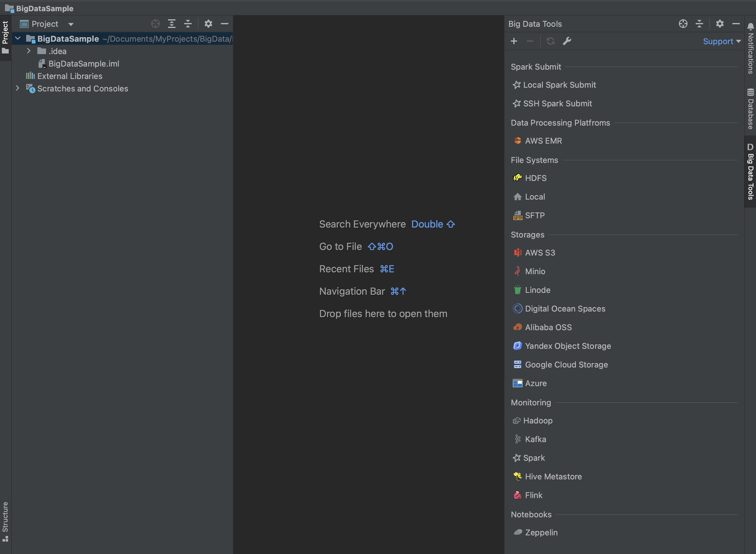Add a new connection in Big Data Tools
The image size is (756, 554).
514,41
